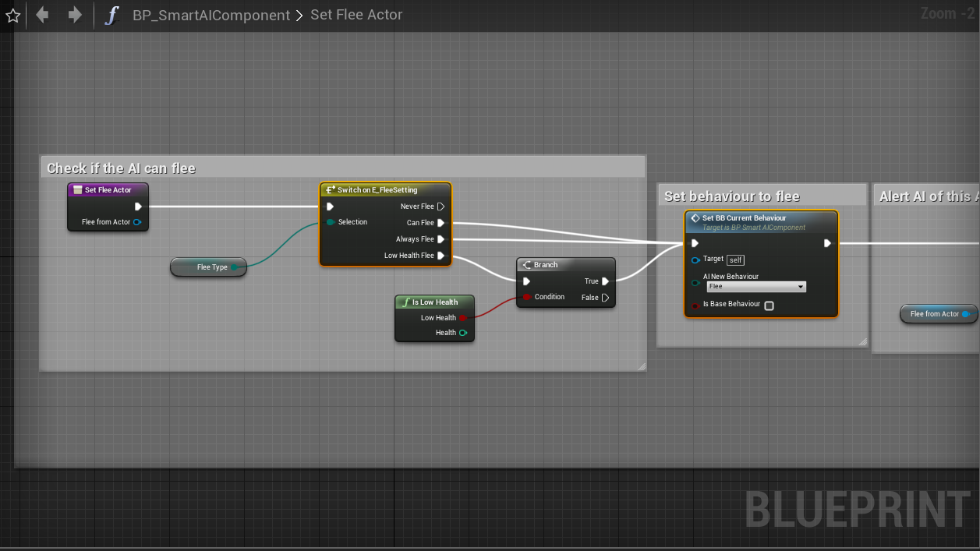Click the Branch node False output pin
Image resolution: width=980 pixels, height=551 pixels.
[x=605, y=298]
